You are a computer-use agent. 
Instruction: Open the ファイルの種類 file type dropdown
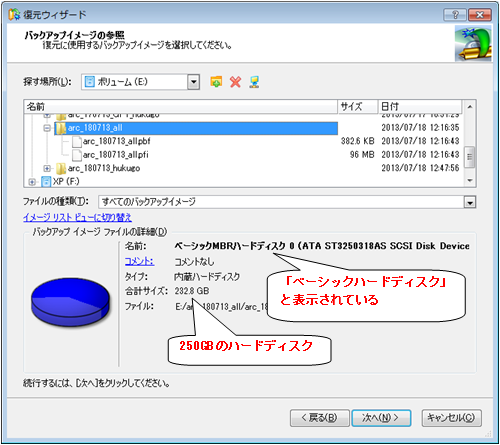[470, 202]
